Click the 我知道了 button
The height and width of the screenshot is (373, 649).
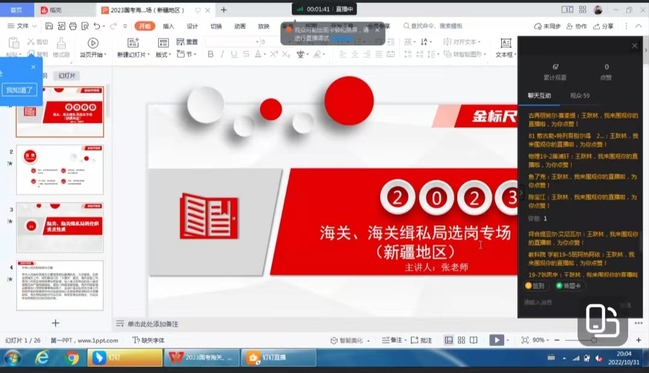(19, 90)
